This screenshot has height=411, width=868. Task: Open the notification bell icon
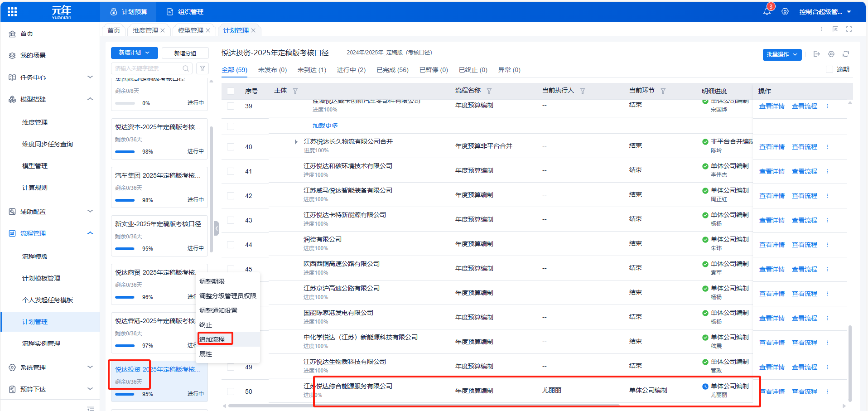[767, 12]
